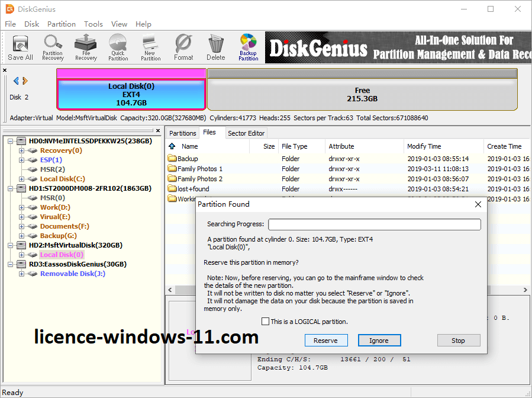Click the Quick Partition icon
Image resolution: width=532 pixels, height=398 pixels.
[118, 47]
